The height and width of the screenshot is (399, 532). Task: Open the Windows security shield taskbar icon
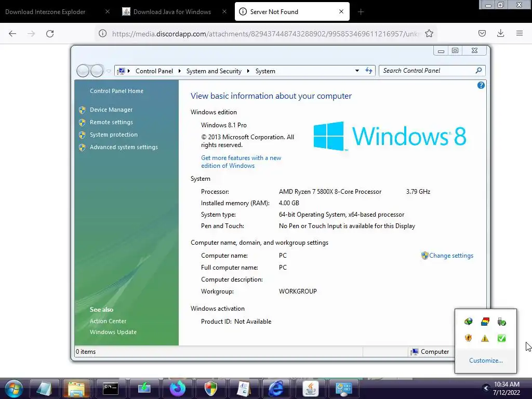[211, 389]
